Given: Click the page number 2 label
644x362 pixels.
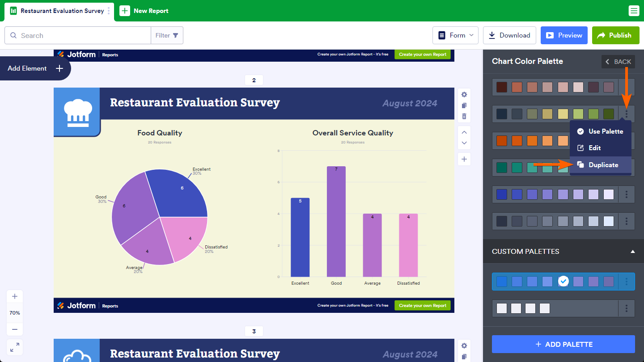Looking at the screenshot, I should 254,80.
